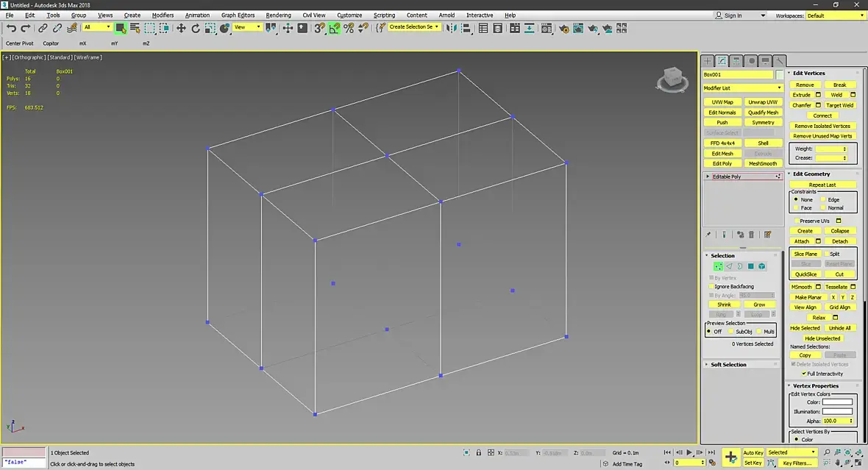
Task: Open the Modifiers menu
Action: click(163, 15)
